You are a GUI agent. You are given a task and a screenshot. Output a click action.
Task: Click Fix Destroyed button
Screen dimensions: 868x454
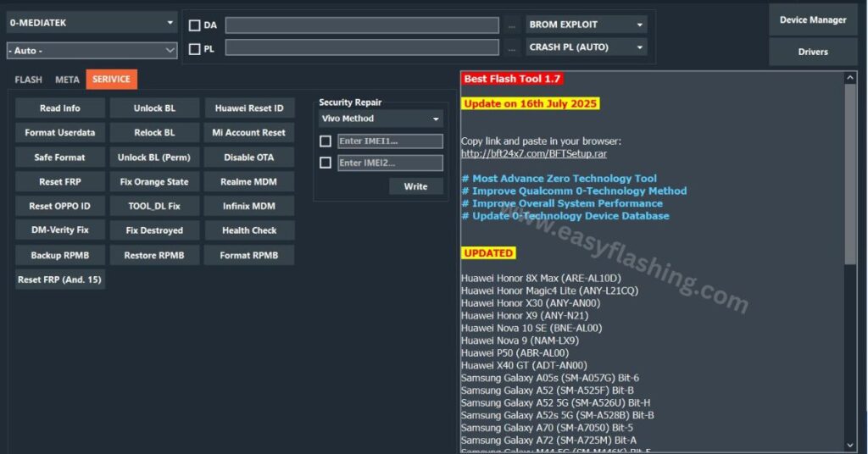point(154,230)
